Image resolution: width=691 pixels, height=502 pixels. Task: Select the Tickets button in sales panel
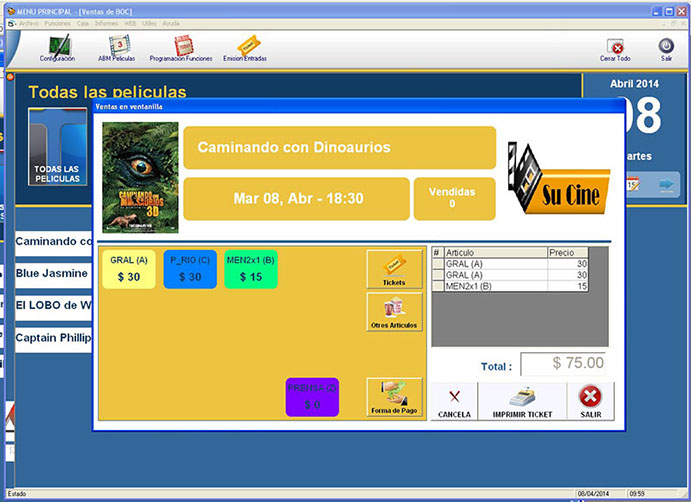pyautogui.click(x=394, y=269)
